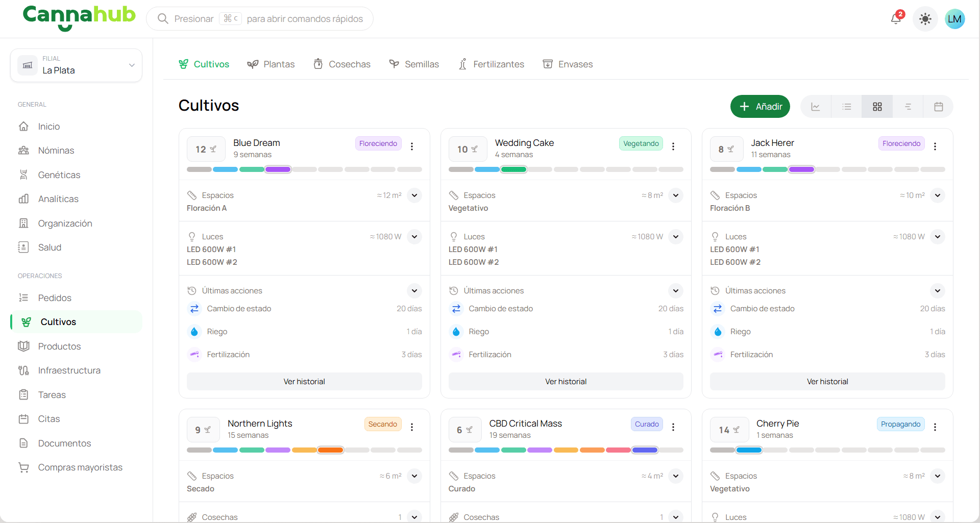
Task: Open the Filial La Plata dropdown
Action: 76,65
